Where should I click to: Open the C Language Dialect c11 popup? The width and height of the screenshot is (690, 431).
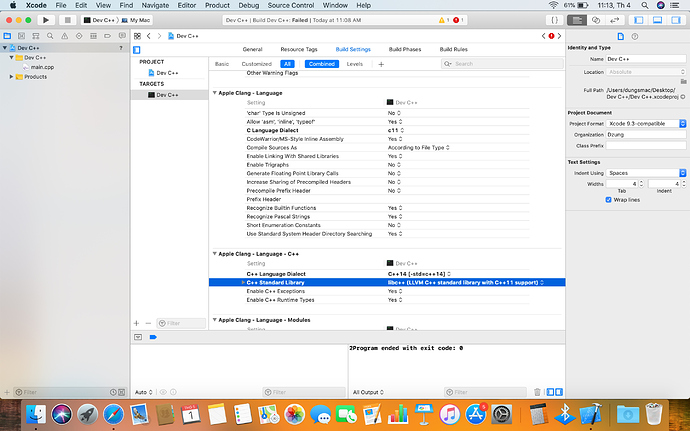click(396, 130)
